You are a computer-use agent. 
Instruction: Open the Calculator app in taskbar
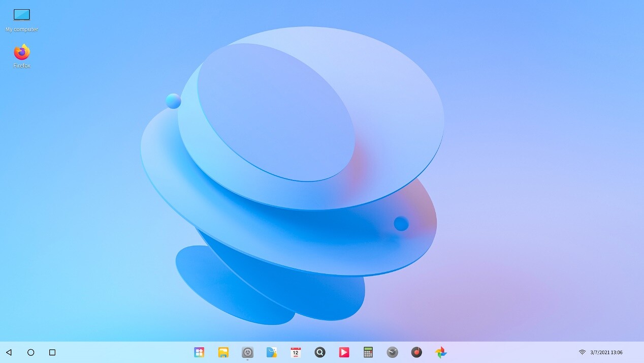click(368, 352)
